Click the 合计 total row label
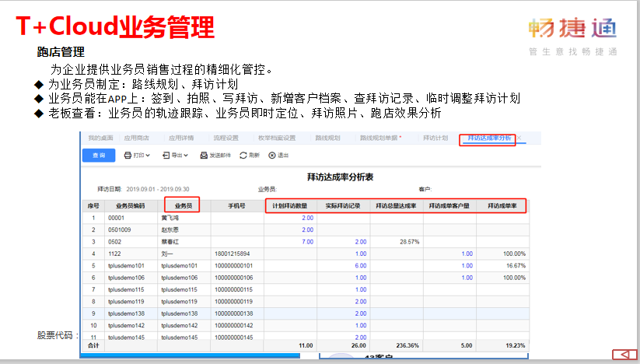The height and width of the screenshot is (364, 640). click(x=93, y=345)
